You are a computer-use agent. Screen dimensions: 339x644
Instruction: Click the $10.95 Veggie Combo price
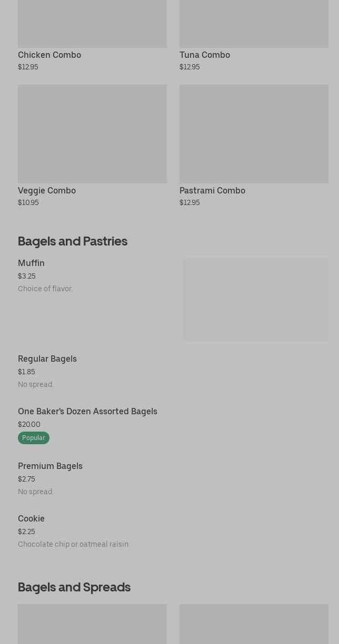[28, 202]
